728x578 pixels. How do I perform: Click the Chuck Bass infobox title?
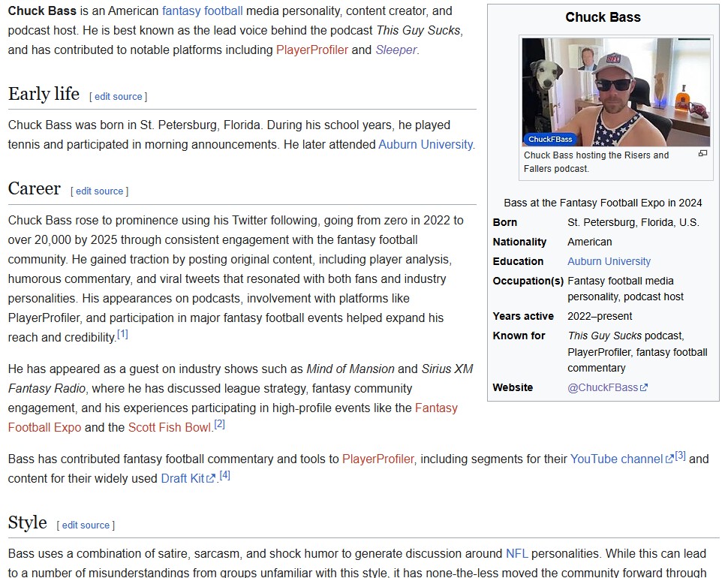(603, 17)
